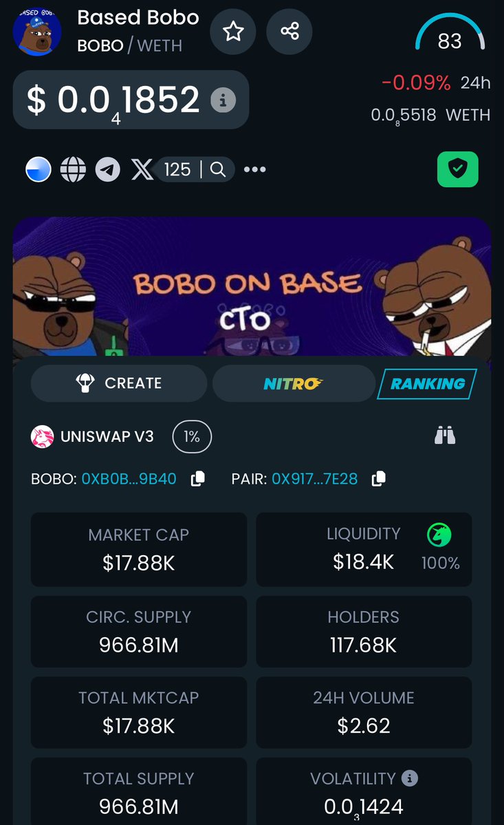Viewport: 504px width, 825px height.
Task: Copy the PAIR address
Action: tap(378, 479)
